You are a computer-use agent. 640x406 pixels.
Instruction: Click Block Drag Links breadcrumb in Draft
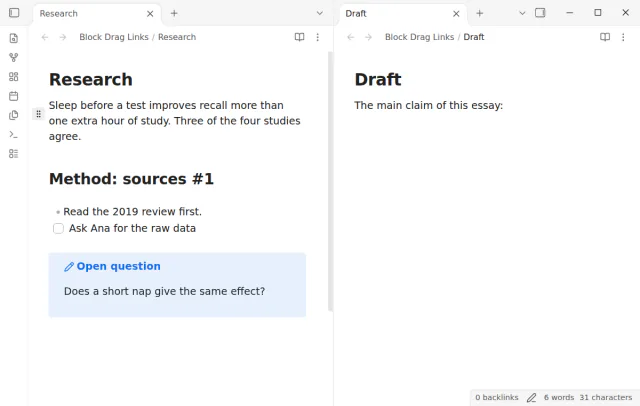(419, 37)
